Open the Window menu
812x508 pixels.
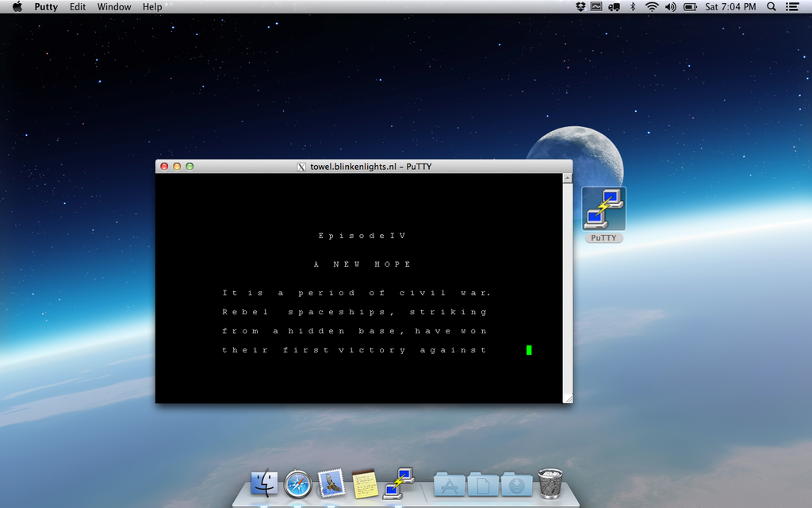point(114,6)
